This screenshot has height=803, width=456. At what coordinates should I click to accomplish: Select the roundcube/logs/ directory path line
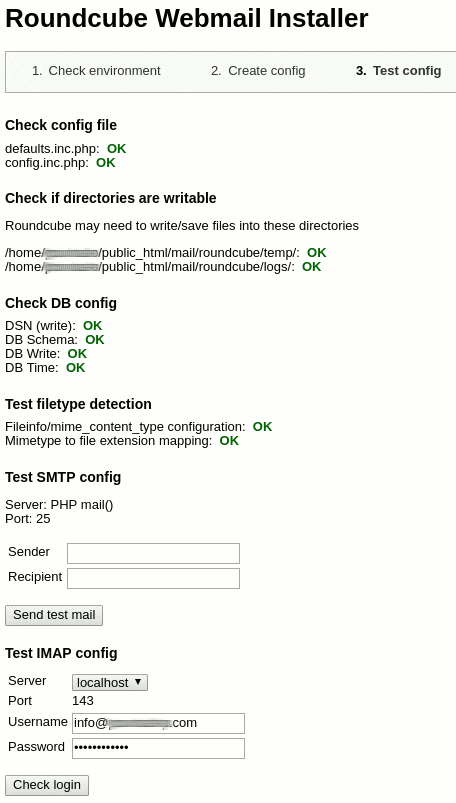click(x=163, y=267)
